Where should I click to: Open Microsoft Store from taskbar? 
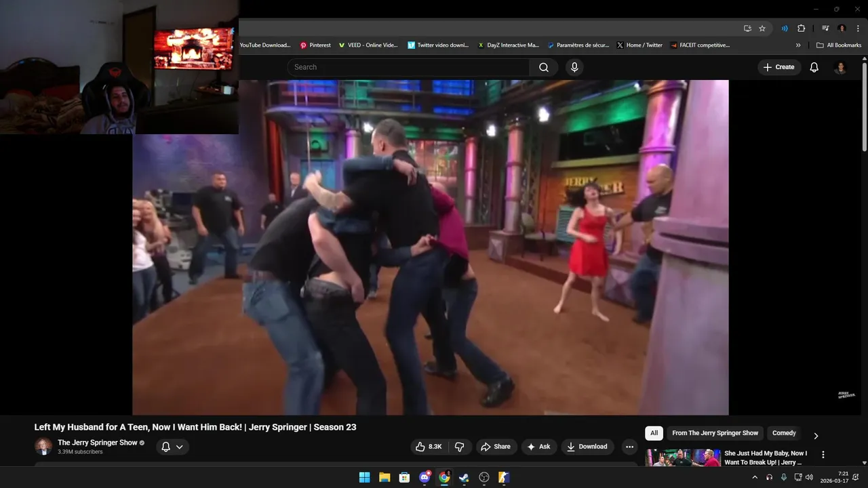404,477
